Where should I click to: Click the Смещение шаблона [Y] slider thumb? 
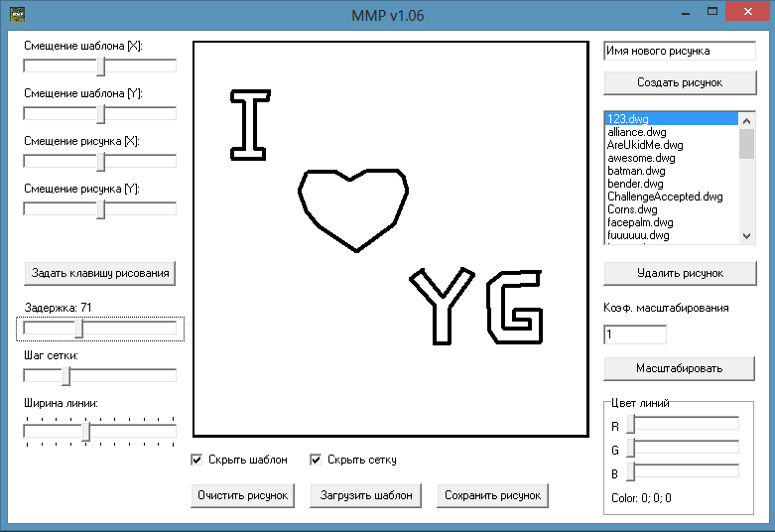click(101, 114)
